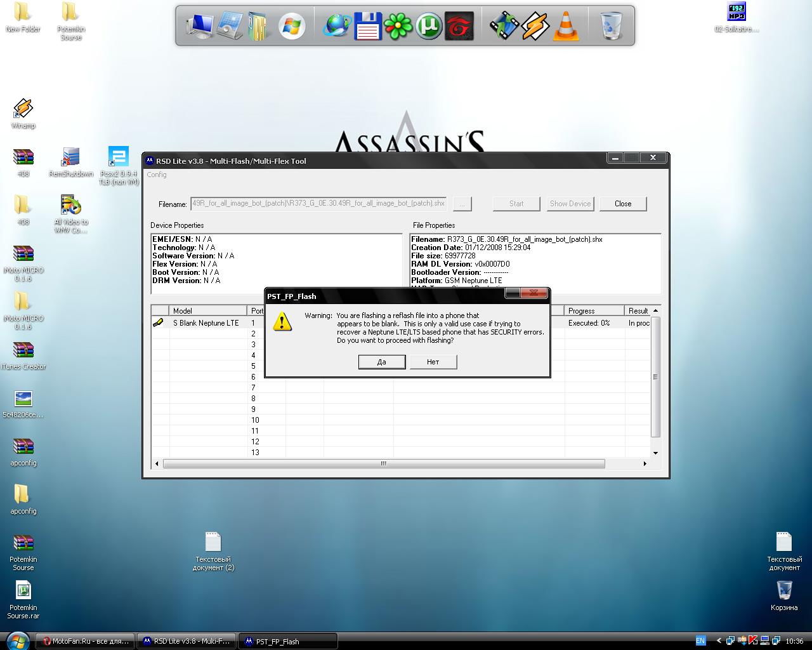
Task: Open My Computer icon in dock
Action: pos(200,26)
